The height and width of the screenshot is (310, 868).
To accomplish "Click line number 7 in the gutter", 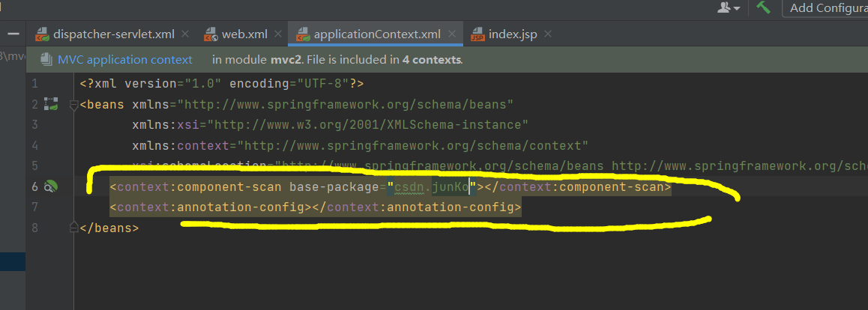I will point(35,207).
